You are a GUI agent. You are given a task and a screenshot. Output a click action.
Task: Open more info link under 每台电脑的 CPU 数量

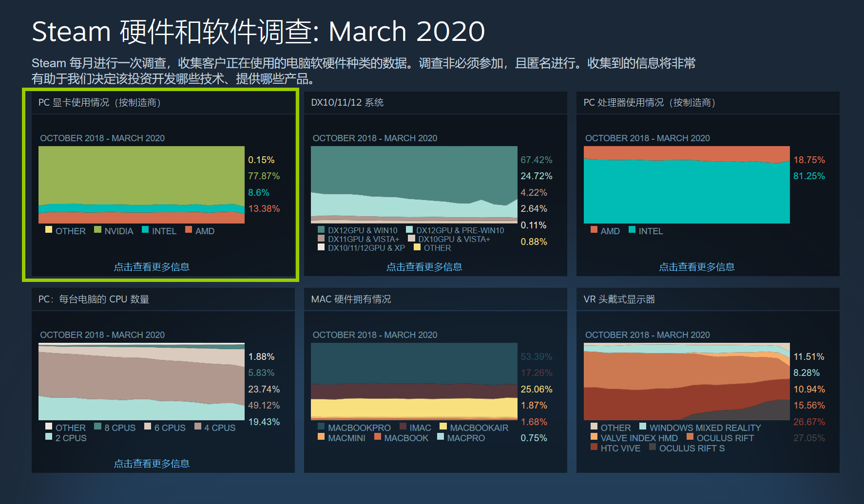coord(152,464)
